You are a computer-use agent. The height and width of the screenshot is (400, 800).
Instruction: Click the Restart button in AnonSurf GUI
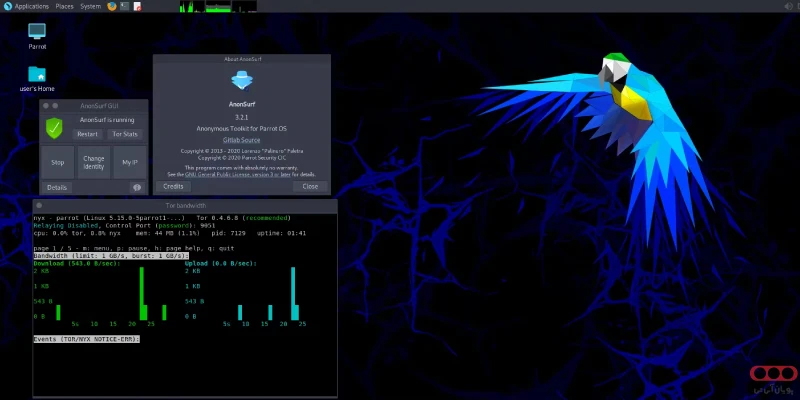click(x=87, y=134)
